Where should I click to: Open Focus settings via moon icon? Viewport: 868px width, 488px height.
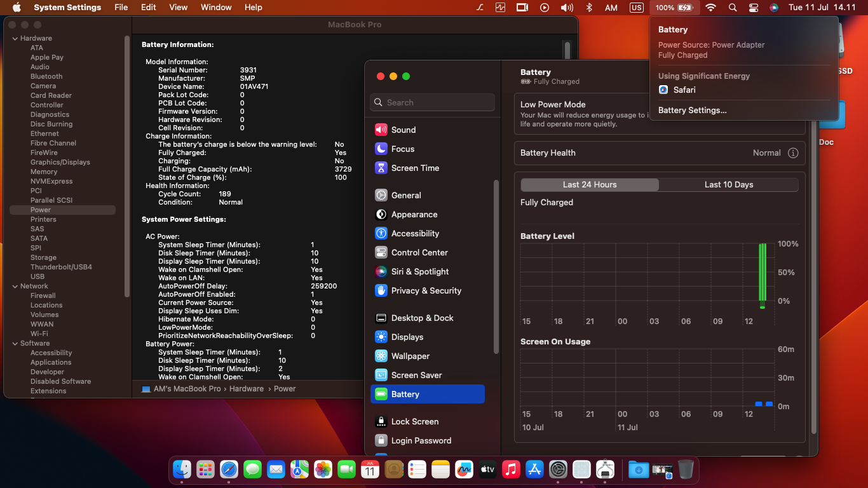tap(381, 149)
